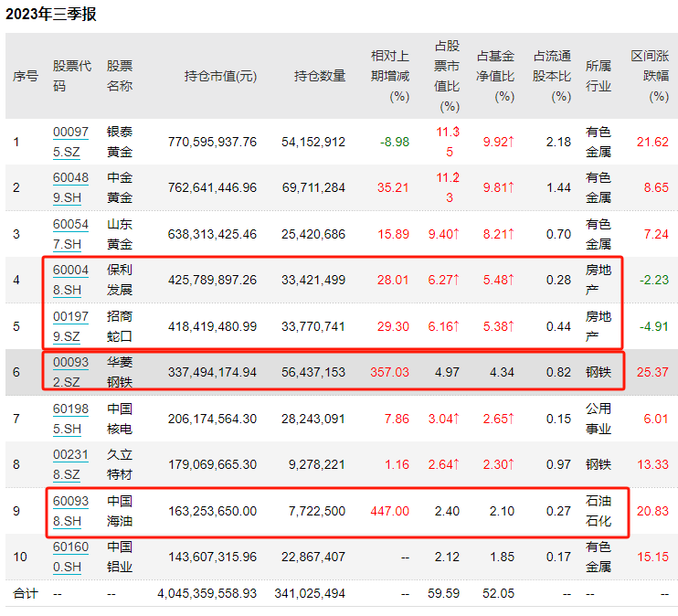678x616 pixels.
Task: Select interval change value 25.37
Action: click(653, 372)
